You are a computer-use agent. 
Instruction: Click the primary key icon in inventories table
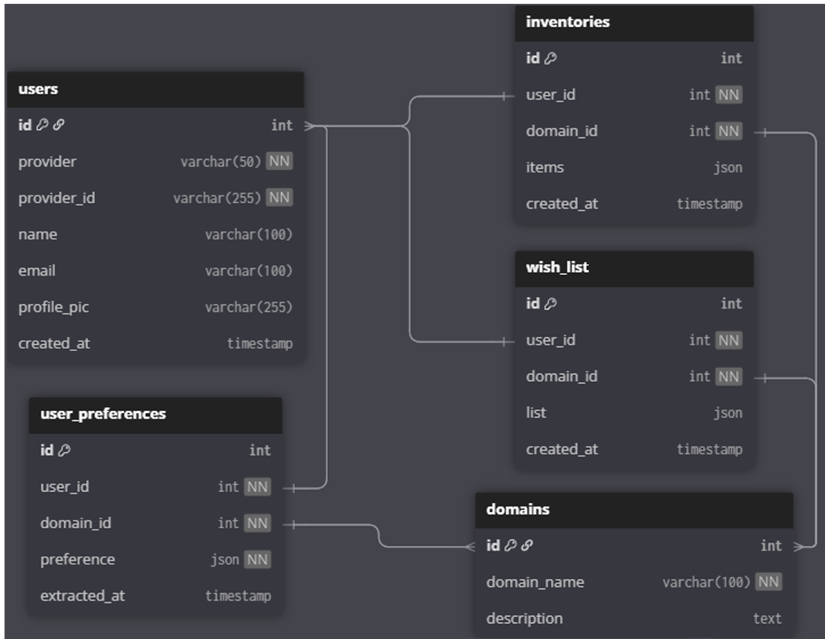click(x=550, y=58)
